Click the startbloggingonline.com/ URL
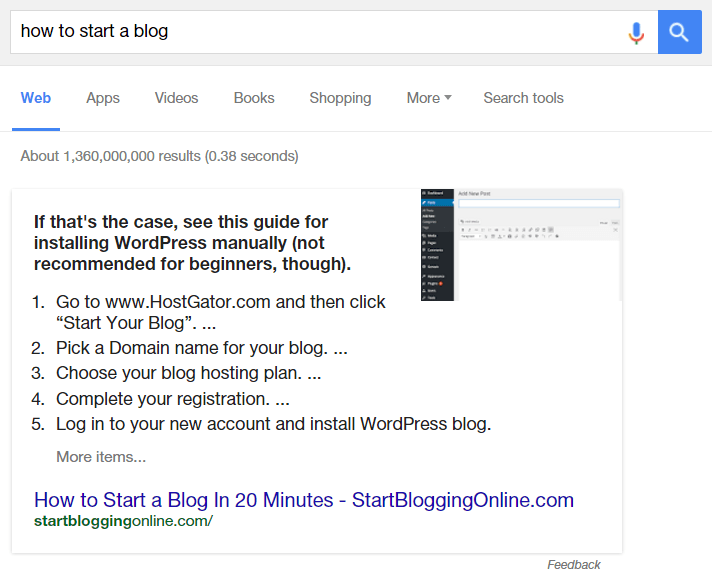Screen dimensions: 712x574 (x=123, y=521)
